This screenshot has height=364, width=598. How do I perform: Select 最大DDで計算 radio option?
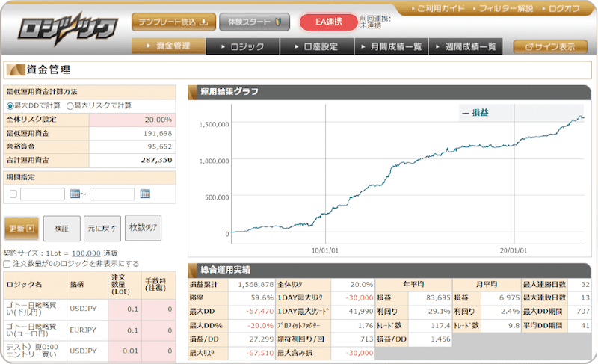(10, 105)
